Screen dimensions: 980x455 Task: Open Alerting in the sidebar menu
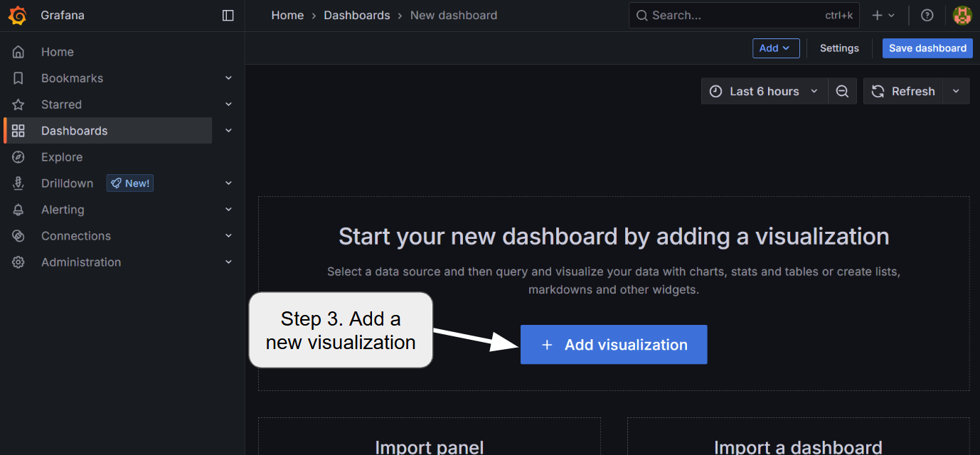pos(63,210)
